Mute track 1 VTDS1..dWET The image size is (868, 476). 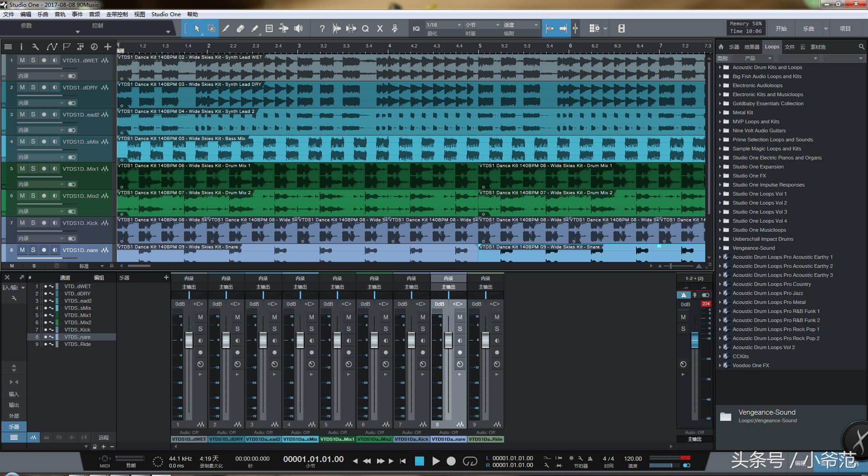pyautogui.click(x=22, y=60)
